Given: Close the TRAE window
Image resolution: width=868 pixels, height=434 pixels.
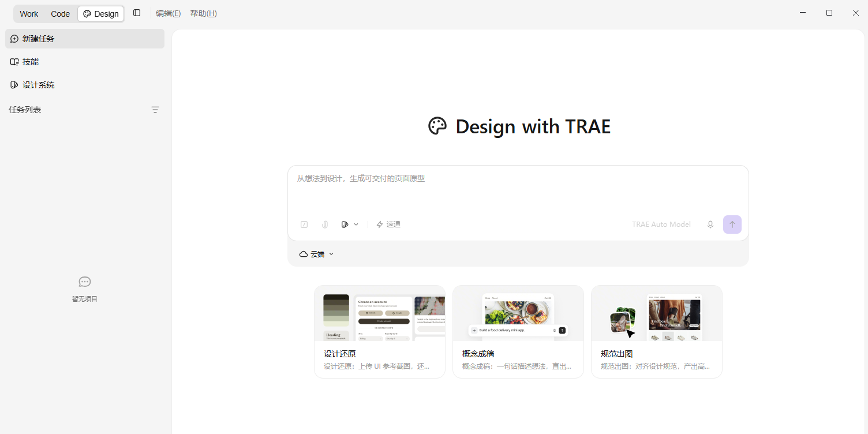Looking at the screenshot, I should 856,13.
